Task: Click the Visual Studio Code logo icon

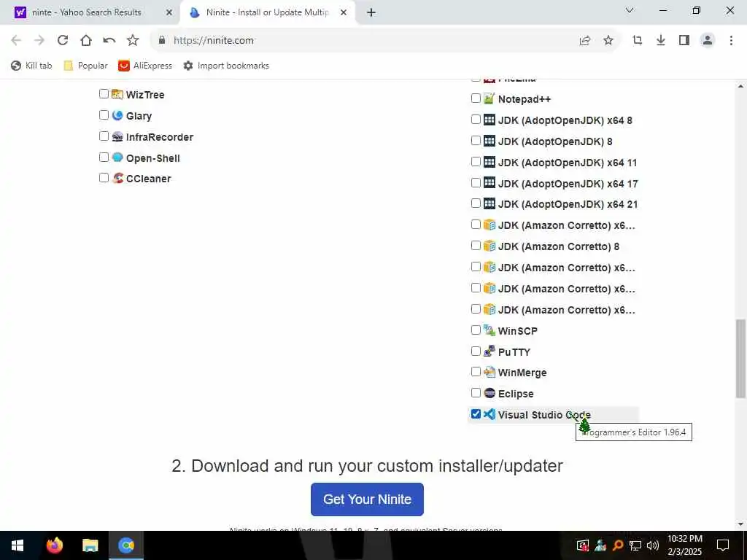Action: (489, 414)
